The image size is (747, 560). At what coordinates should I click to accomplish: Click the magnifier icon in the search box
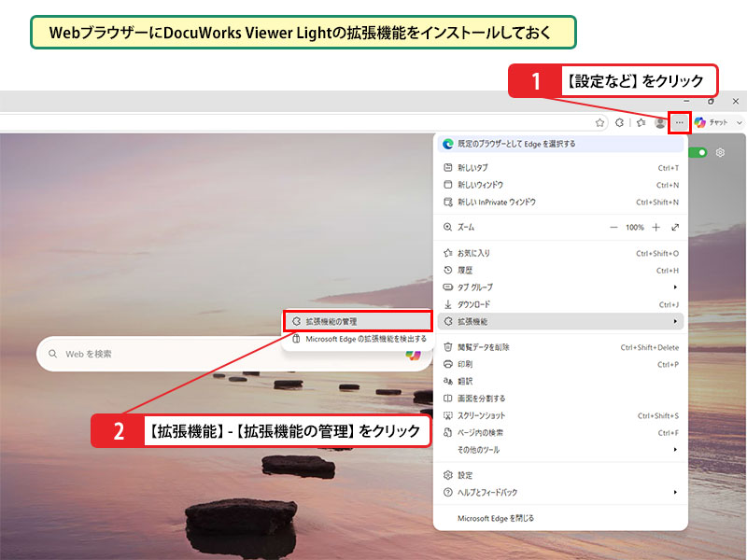click(53, 354)
